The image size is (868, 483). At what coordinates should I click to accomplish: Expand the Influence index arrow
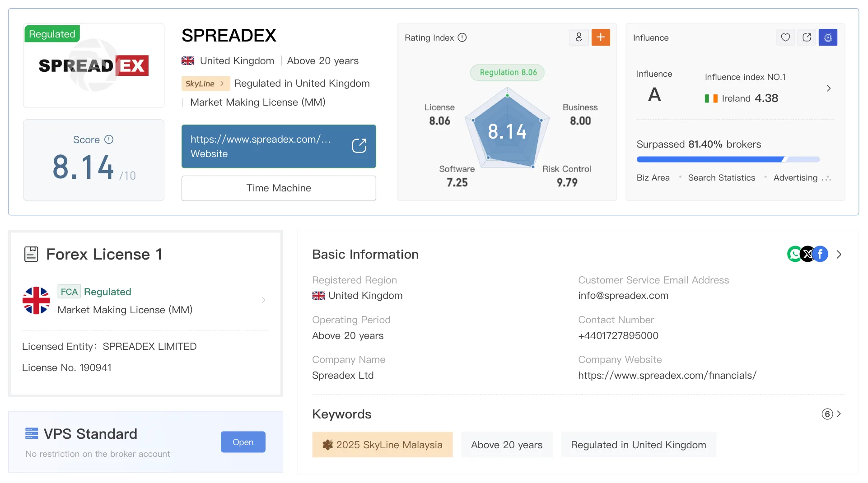tap(829, 88)
